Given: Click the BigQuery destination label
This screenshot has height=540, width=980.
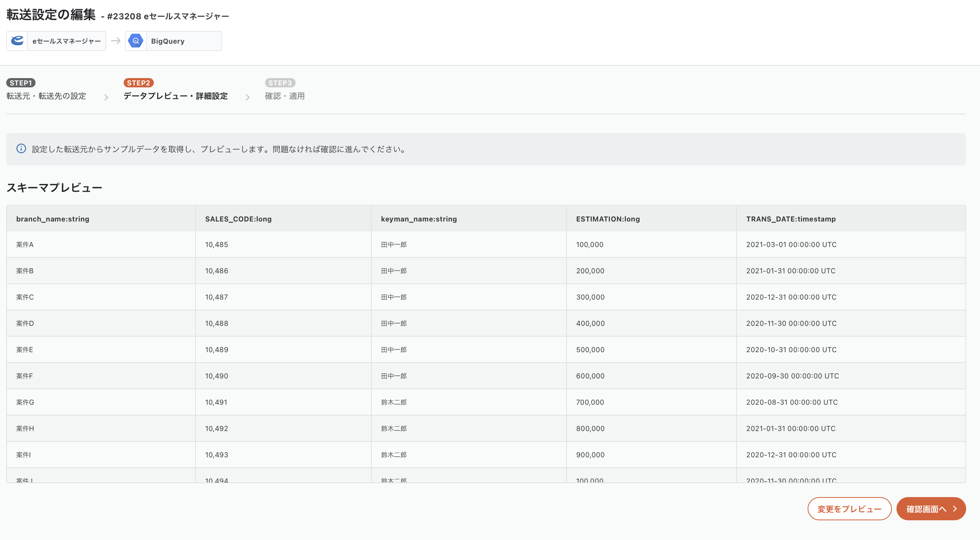Looking at the screenshot, I should (168, 41).
